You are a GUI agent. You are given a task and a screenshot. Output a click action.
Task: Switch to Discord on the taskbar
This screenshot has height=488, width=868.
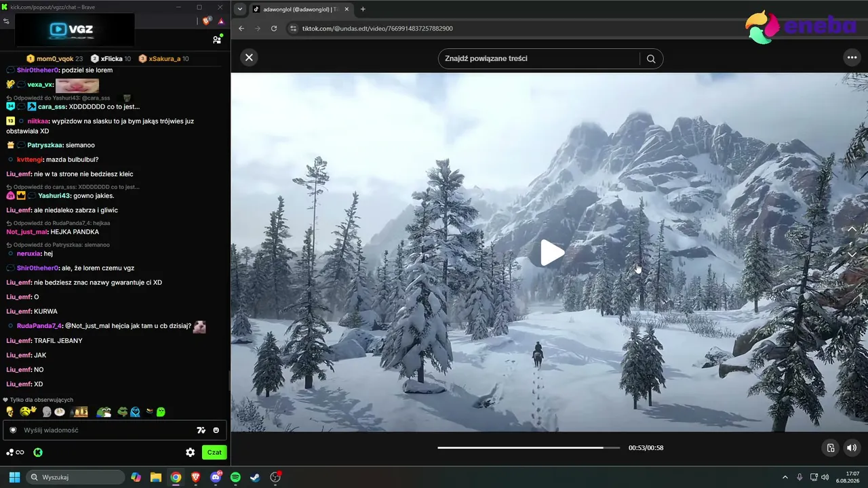click(216, 477)
